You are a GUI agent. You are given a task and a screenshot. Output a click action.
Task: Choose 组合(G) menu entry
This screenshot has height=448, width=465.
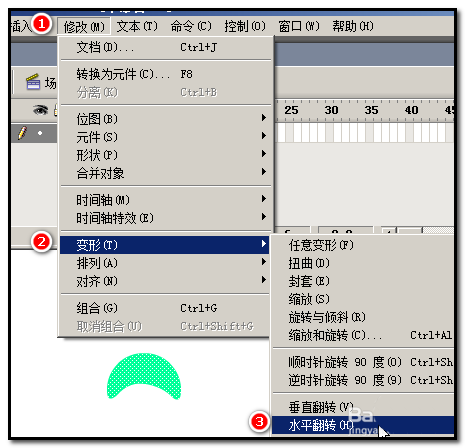click(165, 308)
